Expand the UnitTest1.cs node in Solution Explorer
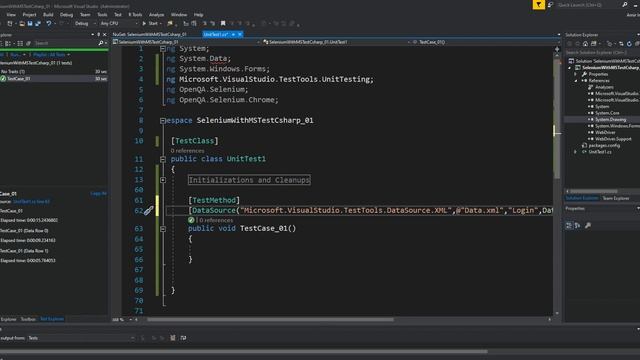 click(576, 152)
